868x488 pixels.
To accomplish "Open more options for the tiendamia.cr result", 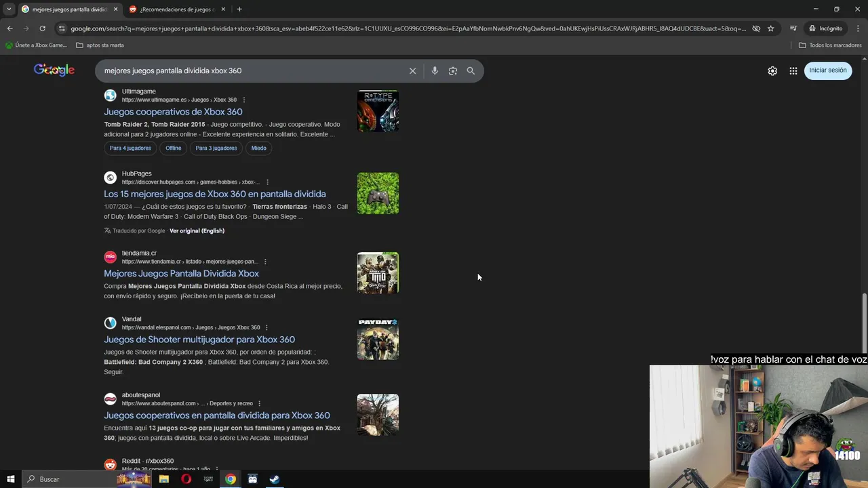I will tap(265, 262).
